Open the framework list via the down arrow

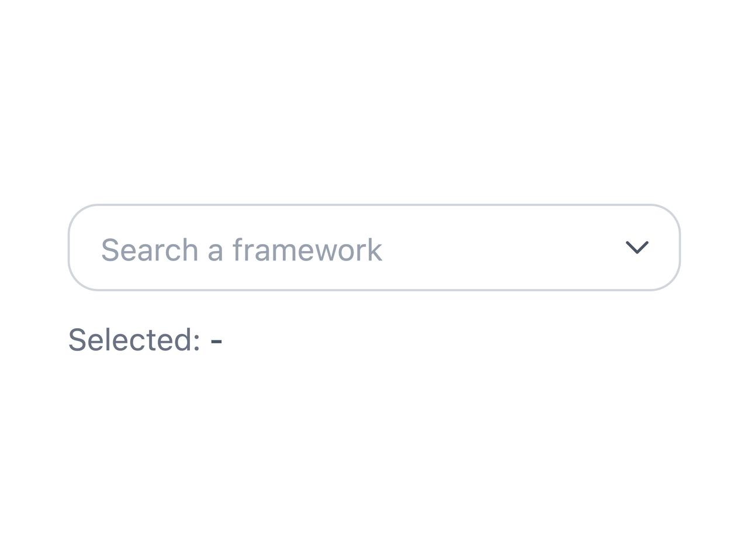[x=637, y=248]
